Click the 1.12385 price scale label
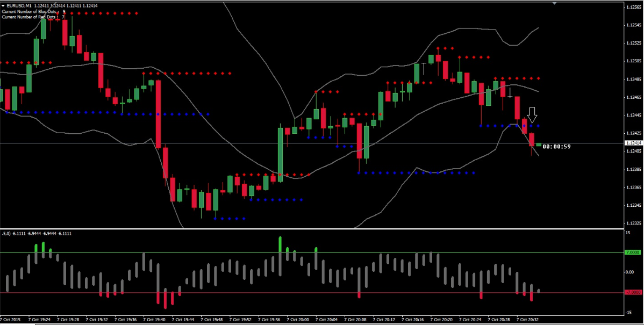 (x=634, y=169)
